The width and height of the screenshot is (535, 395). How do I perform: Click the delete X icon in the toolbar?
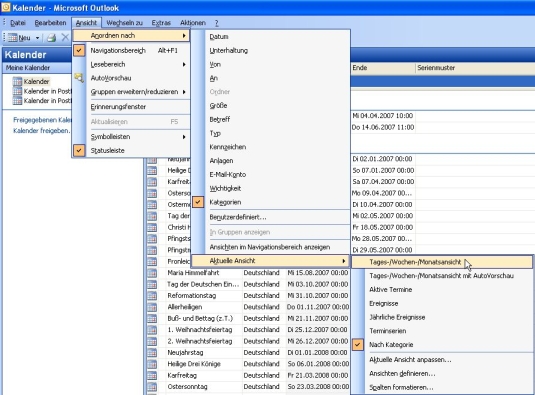[x=65, y=38]
